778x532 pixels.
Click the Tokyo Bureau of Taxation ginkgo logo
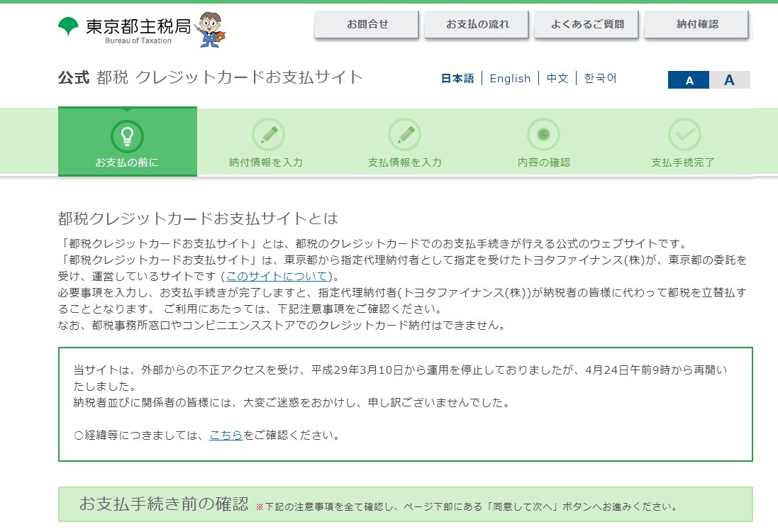[x=68, y=26]
